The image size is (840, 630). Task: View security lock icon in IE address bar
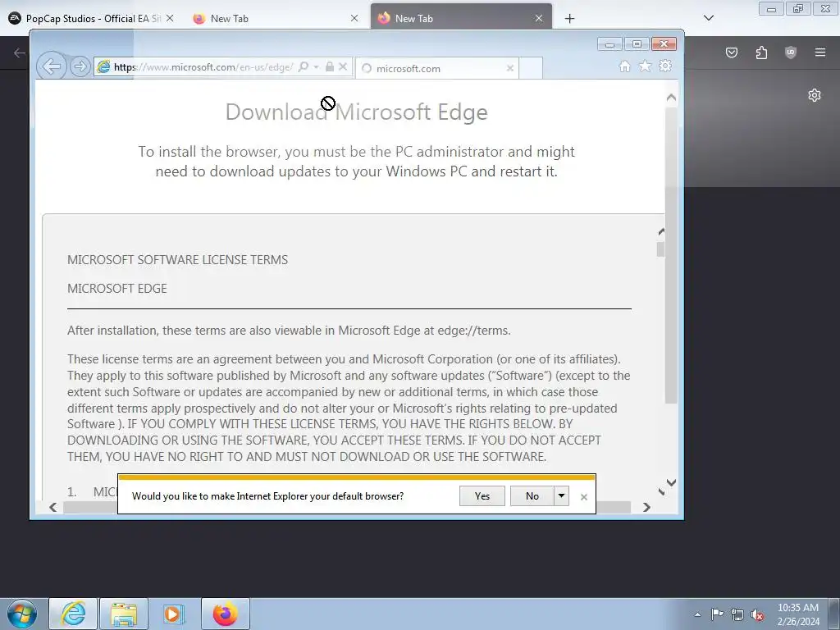[x=330, y=67]
